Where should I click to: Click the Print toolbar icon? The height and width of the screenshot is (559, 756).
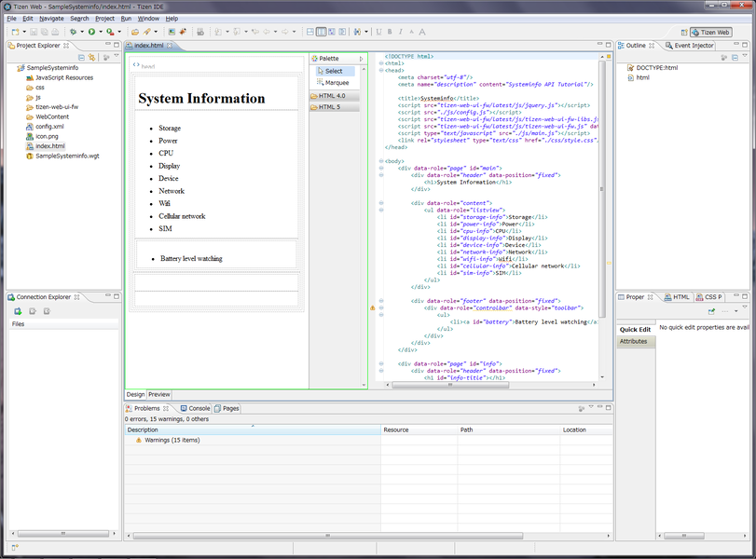[55, 32]
